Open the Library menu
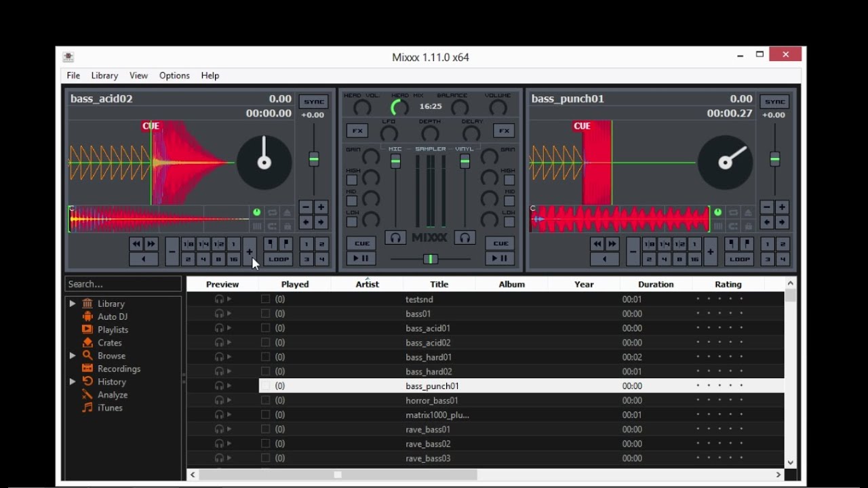Image resolution: width=868 pixels, height=488 pixels. point(104,75)
